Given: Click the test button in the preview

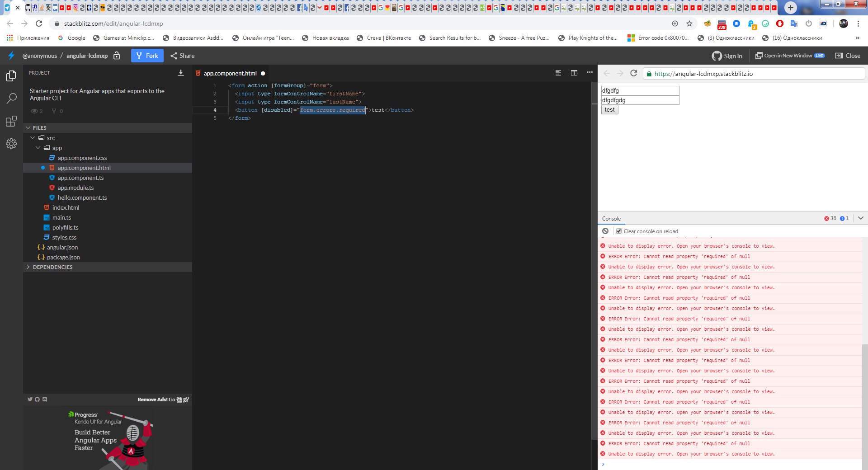Looking at the screenshot, I should click(x=609, y=110).
